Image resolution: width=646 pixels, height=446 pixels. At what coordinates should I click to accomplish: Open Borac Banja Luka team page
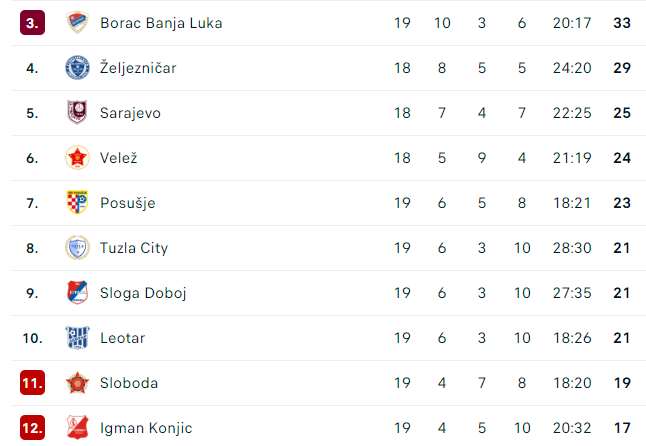click(161, 23)
